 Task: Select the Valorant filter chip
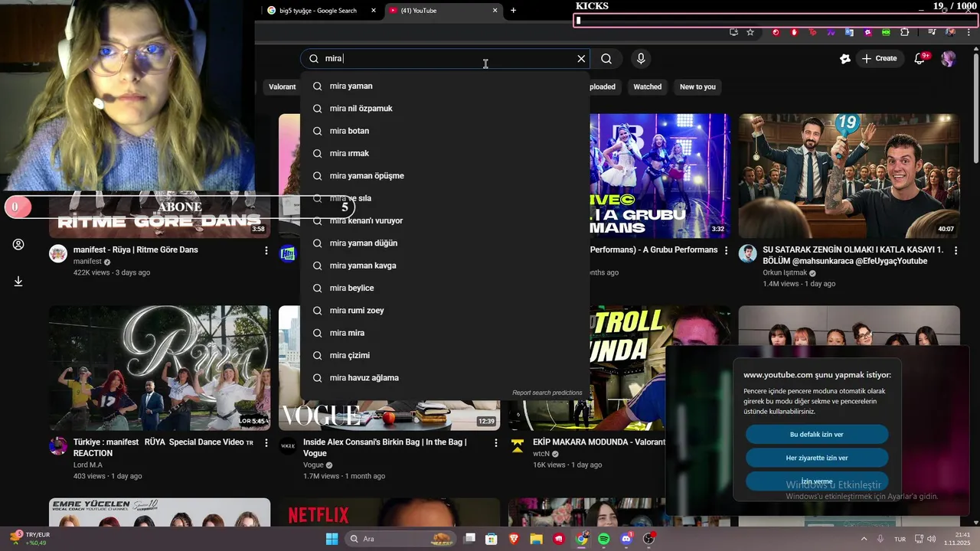point(282,86)
